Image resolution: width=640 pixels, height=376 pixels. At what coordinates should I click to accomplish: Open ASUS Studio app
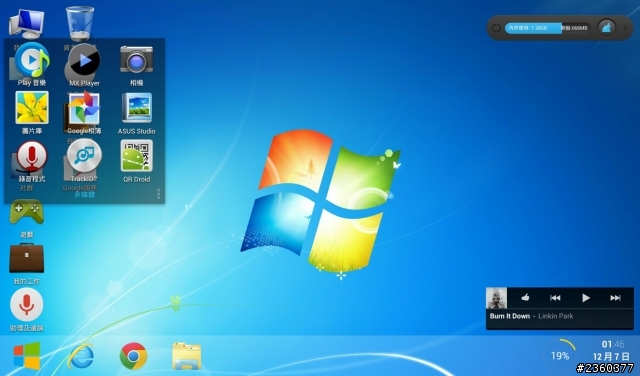[137, 108]
